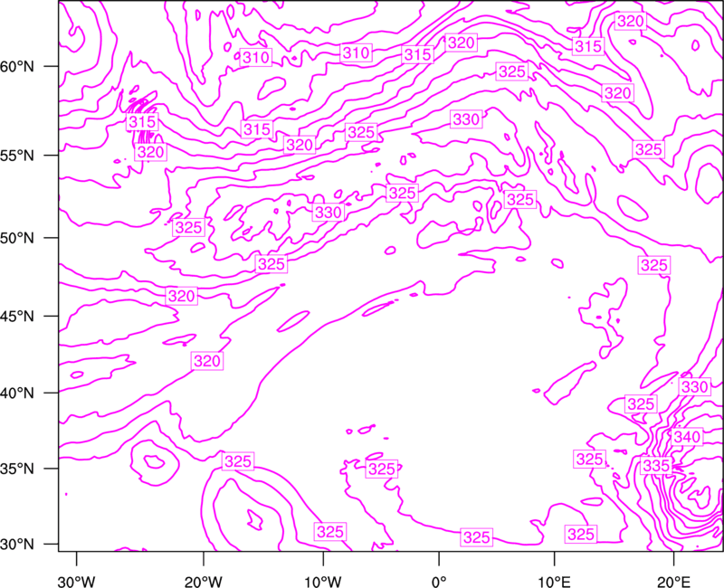Pick the 20°E longitude axis label
The image size is (724, 588).
coord(673,582)
